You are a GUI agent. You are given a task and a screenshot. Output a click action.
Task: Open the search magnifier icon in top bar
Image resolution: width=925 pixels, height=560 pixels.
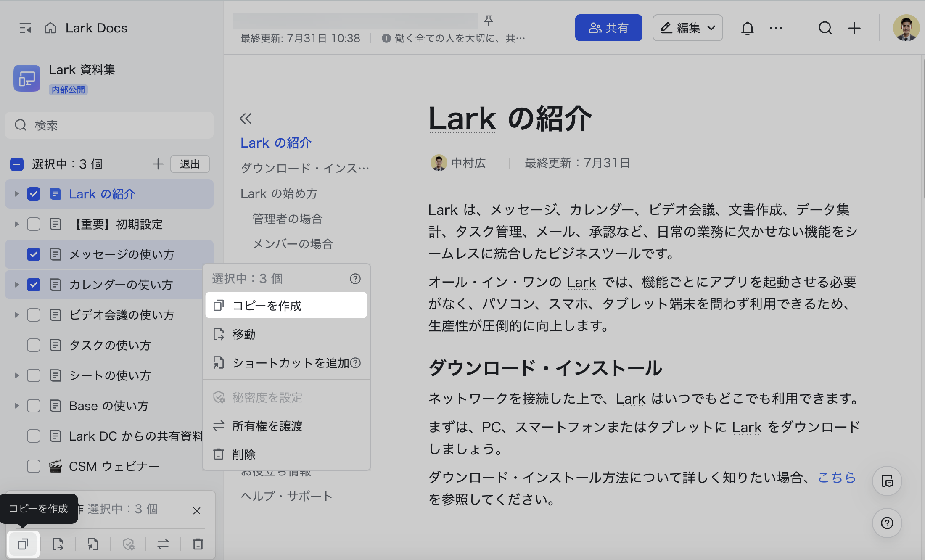(x=825, y=28)
